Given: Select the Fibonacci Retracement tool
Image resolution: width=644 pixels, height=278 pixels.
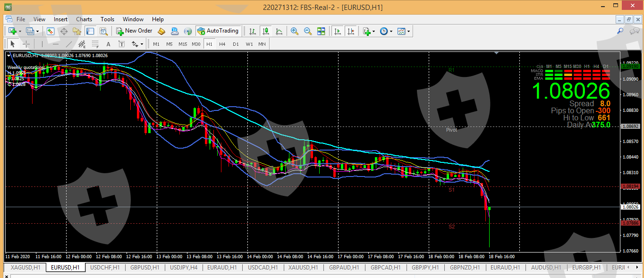Looking at the screenshot, I should (95, 44).
